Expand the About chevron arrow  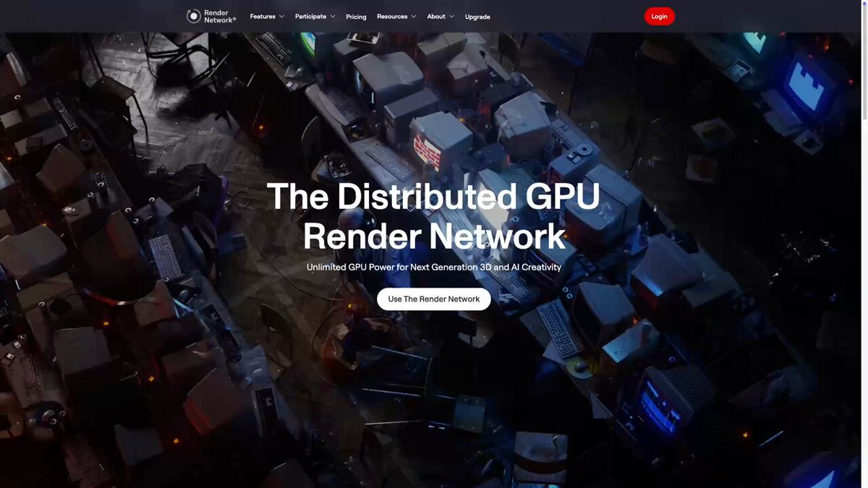[x=451, y=17]
